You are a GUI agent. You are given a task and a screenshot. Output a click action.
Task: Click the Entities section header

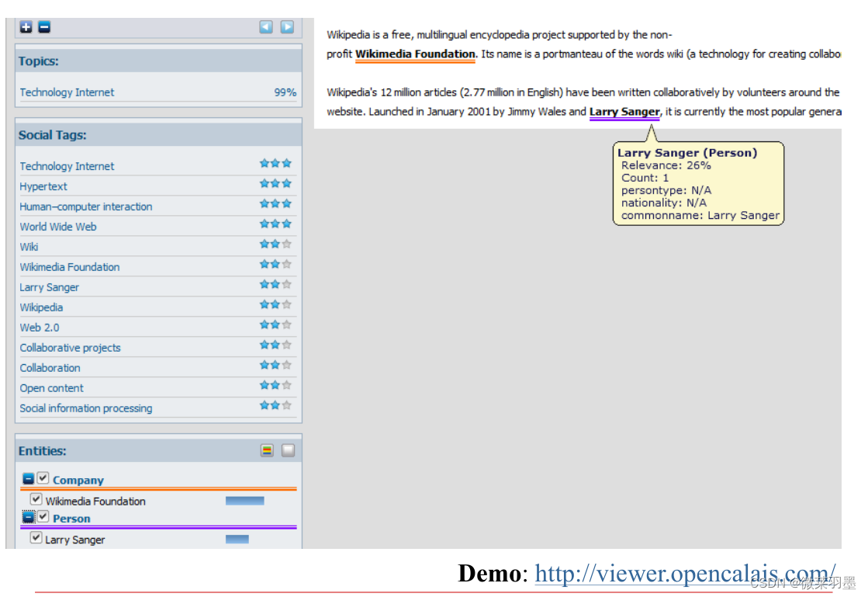[x=158, y=451]
